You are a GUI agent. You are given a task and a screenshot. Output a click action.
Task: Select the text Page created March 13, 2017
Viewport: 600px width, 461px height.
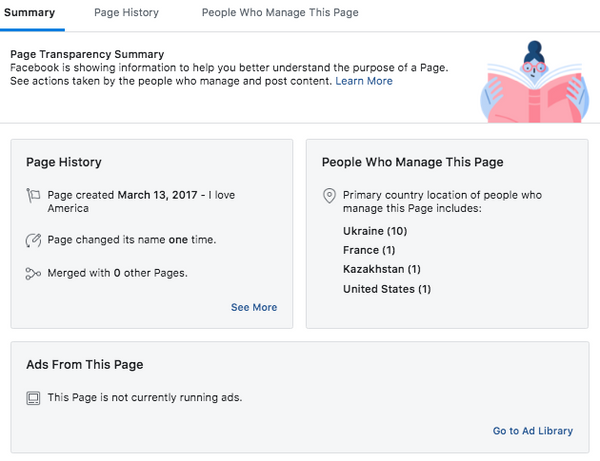[x=122, y=195]
